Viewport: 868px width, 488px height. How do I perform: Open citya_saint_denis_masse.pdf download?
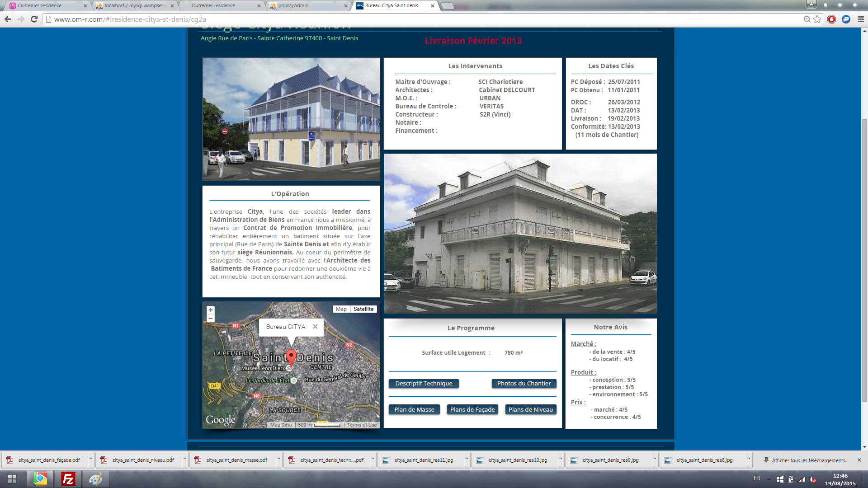[233, 460]
